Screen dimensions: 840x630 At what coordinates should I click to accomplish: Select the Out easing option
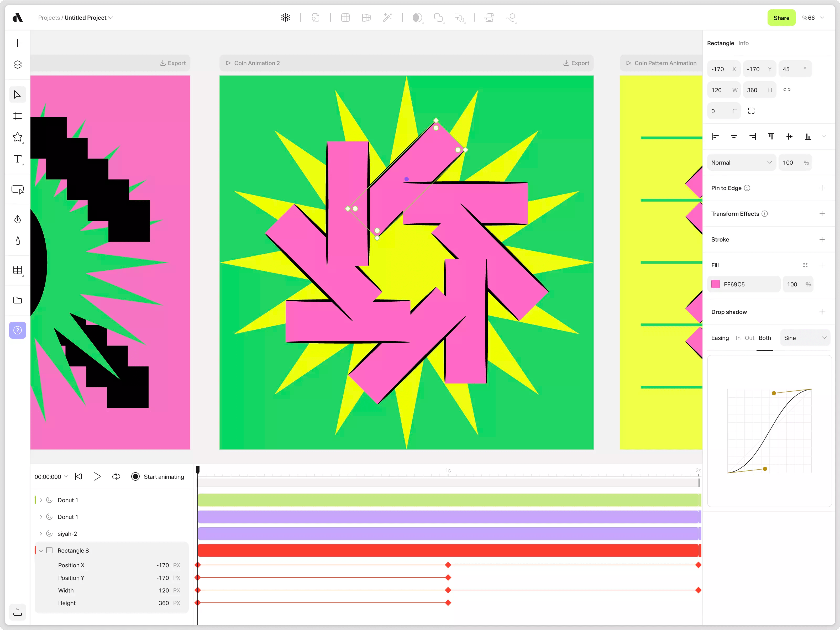pos(749,338)
